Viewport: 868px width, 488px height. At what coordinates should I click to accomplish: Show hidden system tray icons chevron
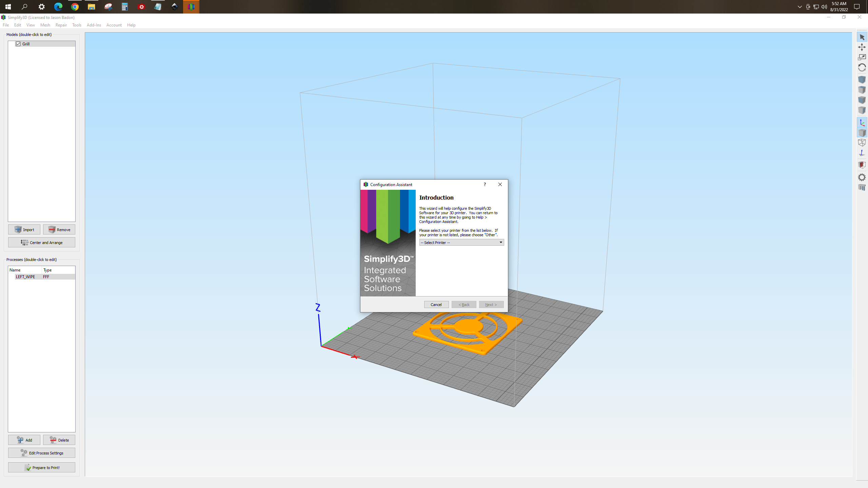tap(800, 7)
